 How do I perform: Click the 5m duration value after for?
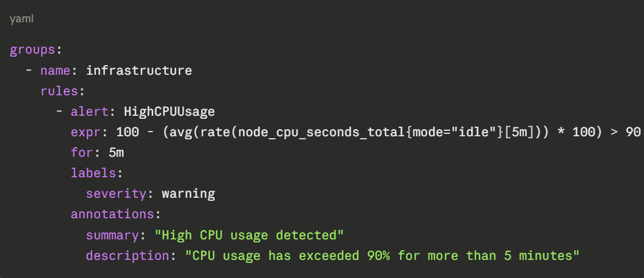pyautogui.click(x=116, y=153)
